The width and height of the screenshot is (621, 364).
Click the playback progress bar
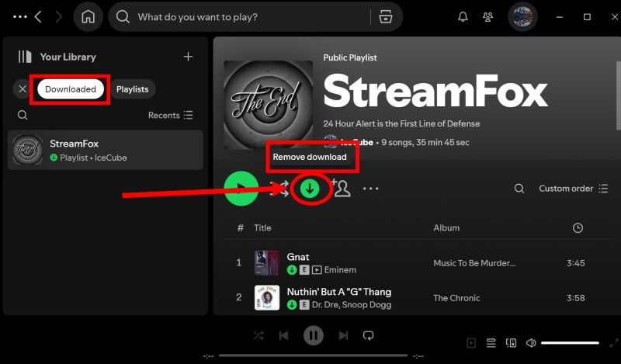click(313, 355)
